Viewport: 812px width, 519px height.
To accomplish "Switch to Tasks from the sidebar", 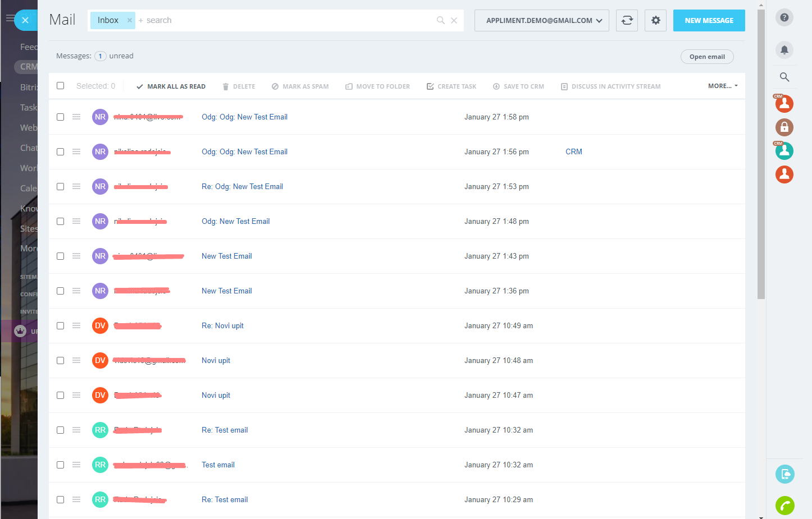I will click(27, 107).
